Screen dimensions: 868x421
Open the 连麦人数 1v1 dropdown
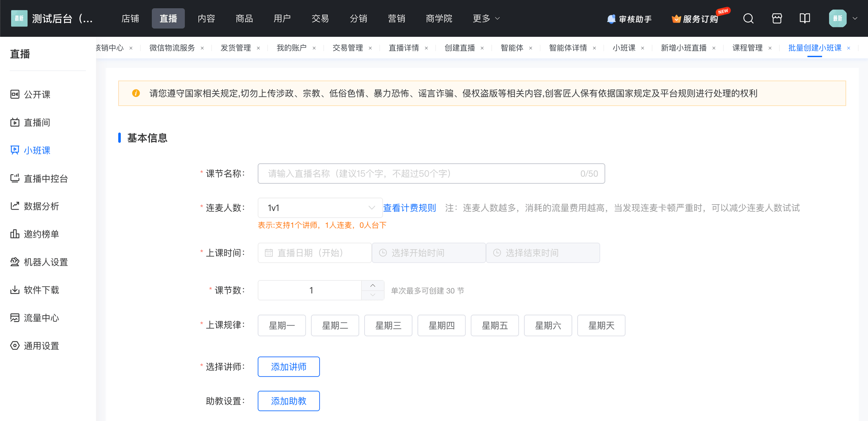[320, 207]
